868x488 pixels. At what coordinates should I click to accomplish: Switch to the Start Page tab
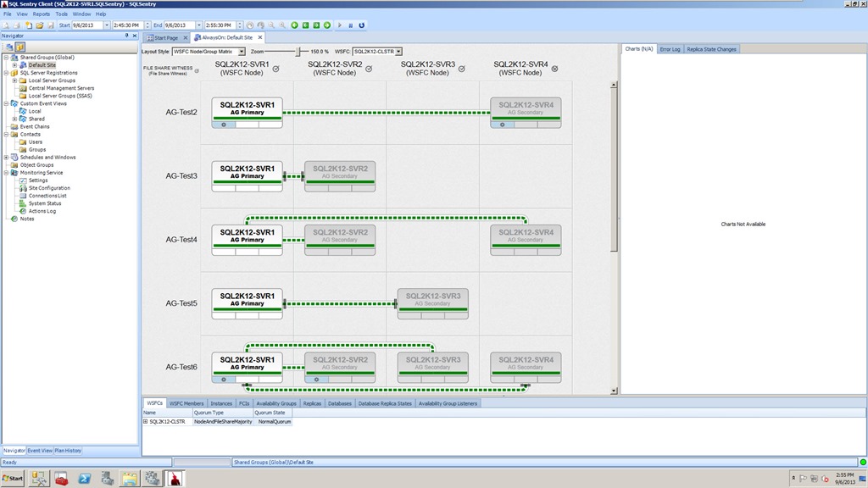coord(166,37)
